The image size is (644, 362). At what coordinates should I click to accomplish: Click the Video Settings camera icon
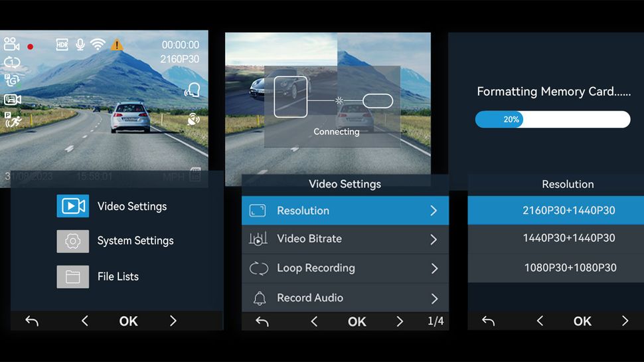(72, 207)
